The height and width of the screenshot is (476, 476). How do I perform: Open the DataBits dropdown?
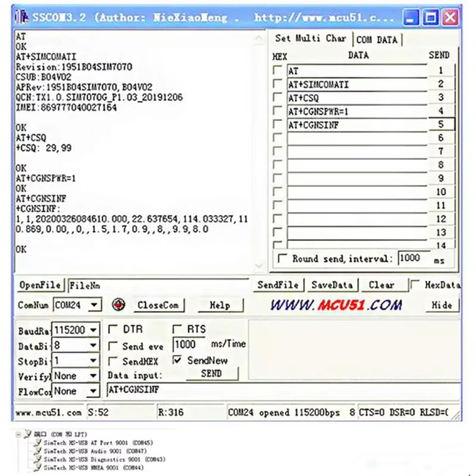coord(93,345)
